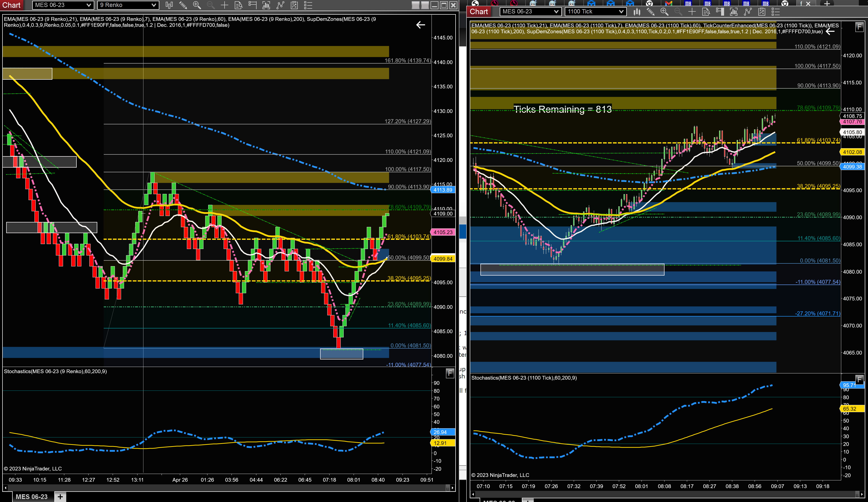Image resolution: width=868 pixels, height=502 pixels.
Task: Open data series settings in Renko chart
Action: point(266,5)
